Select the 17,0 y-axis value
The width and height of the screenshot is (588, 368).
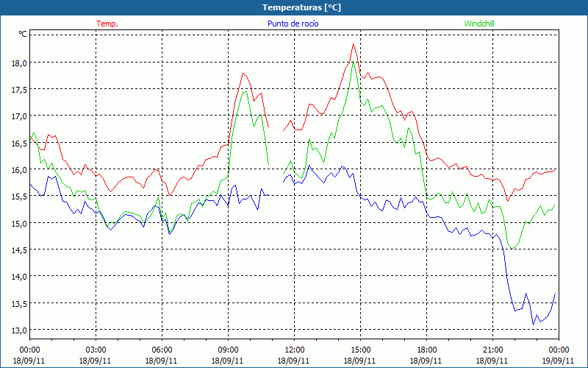pyautogui.click(x=20, y=116)
